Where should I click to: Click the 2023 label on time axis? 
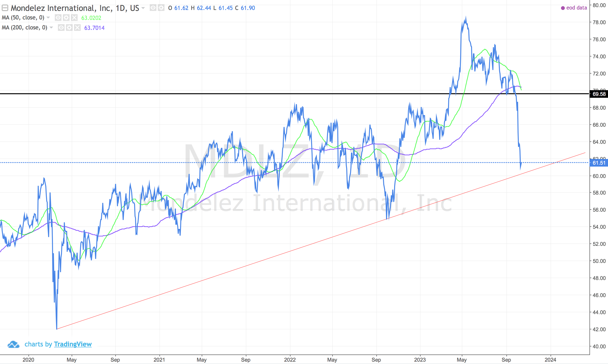point(420,359)
